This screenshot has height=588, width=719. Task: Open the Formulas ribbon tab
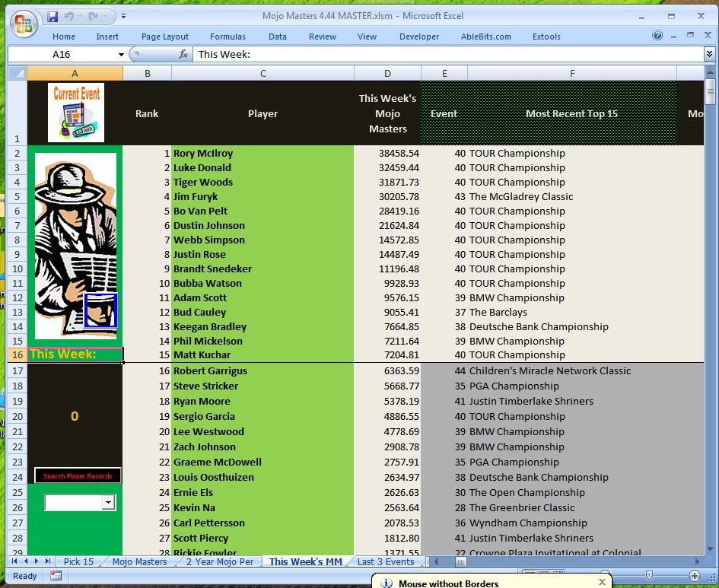point(227,37)
